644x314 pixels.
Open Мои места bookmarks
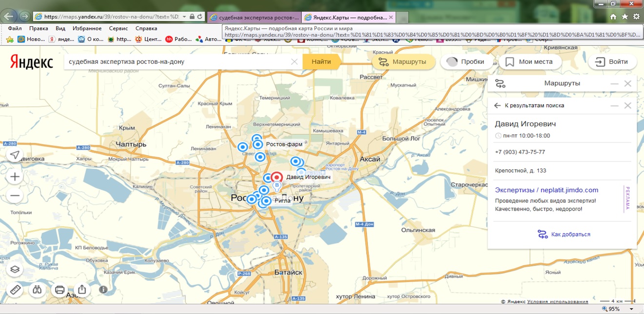529,62
